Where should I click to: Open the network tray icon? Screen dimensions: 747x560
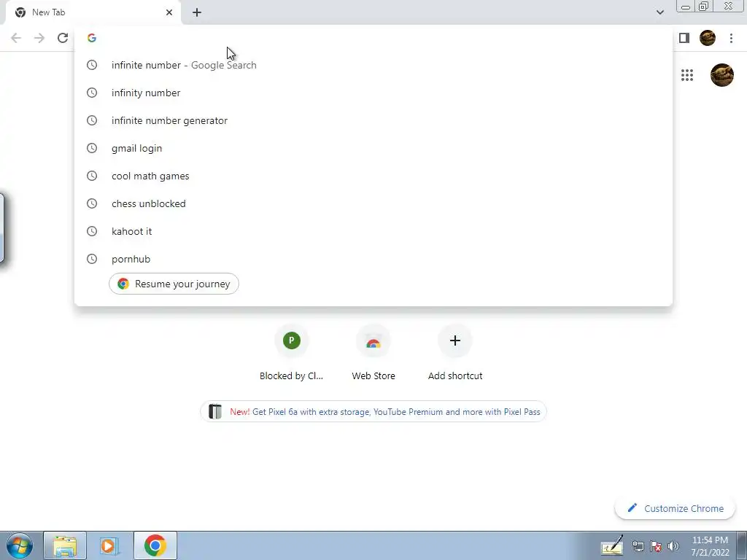pyautogui.click(x=638, y=547)
